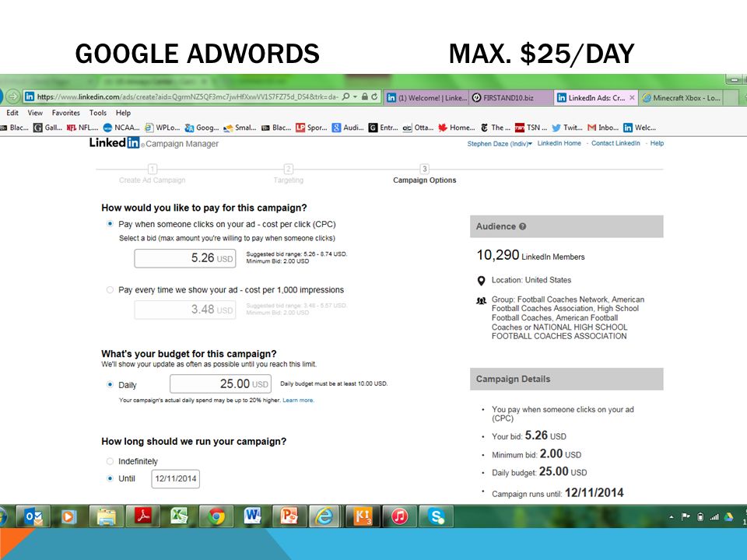The height and width of the screenshot is (560, 747).
Task: Open the NCAA favorites bookmark
Action: point(121,128)
